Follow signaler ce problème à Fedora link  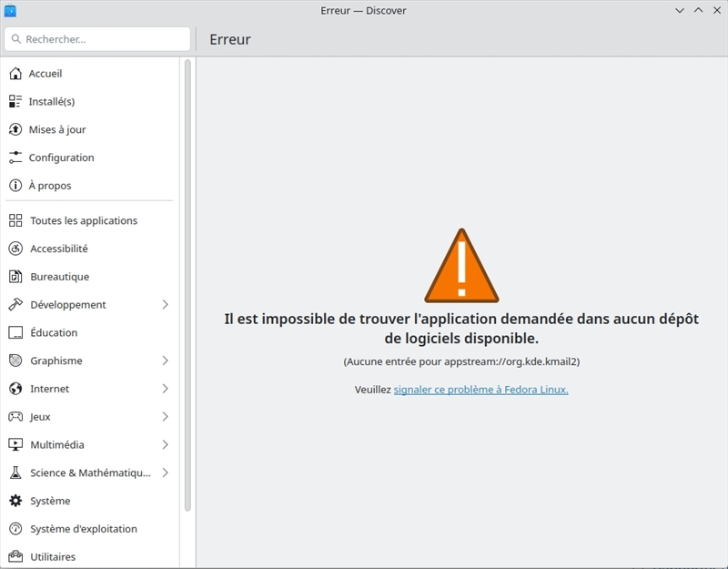481,390
